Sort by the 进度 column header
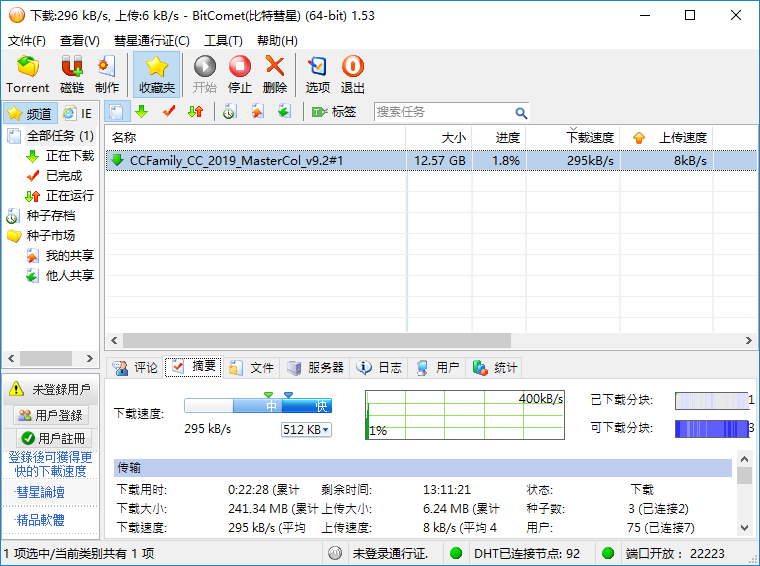 (499, 138)
